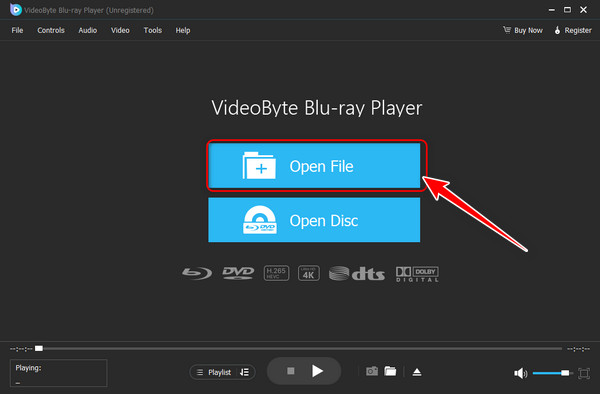Viewport: 600px width, 394px height.
Task: Open the Video menu
Action: coord(120,30)
